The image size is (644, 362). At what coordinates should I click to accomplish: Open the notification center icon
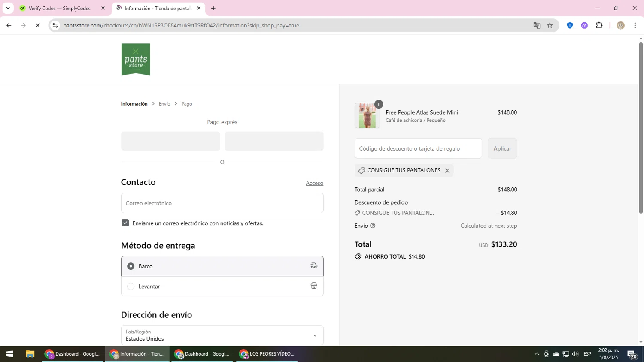pyautogui.click(x=632, y=354)
